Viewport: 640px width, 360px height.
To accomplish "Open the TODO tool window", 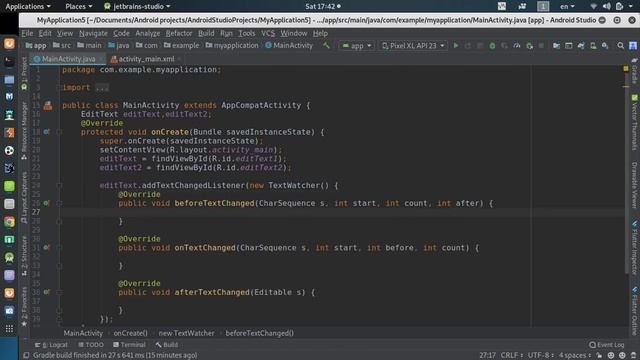I will click(x=91, y=345).
